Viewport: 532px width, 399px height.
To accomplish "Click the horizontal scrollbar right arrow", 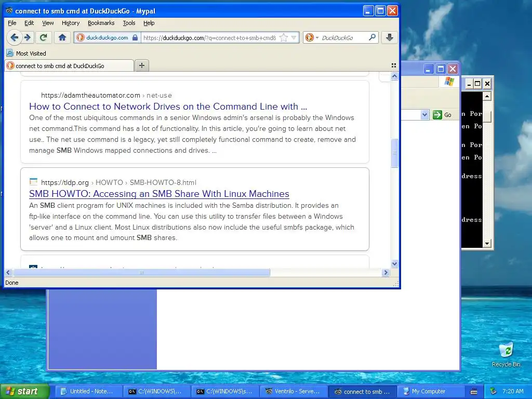I will point(385,272).
